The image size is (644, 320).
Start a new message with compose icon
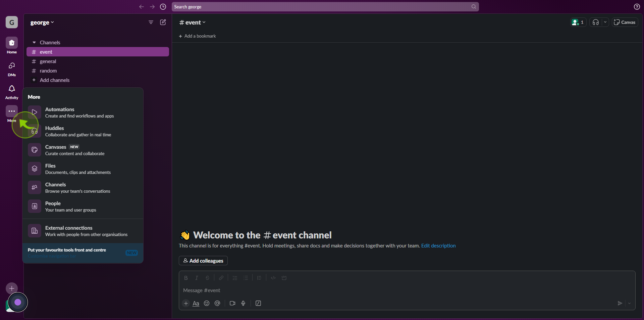(x=163, y=22)
